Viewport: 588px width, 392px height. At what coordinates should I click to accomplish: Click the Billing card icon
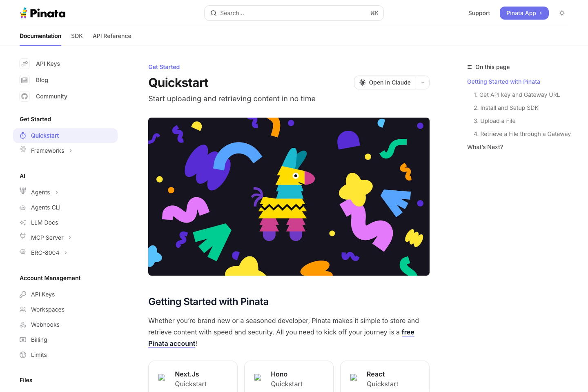coord(23,340)
